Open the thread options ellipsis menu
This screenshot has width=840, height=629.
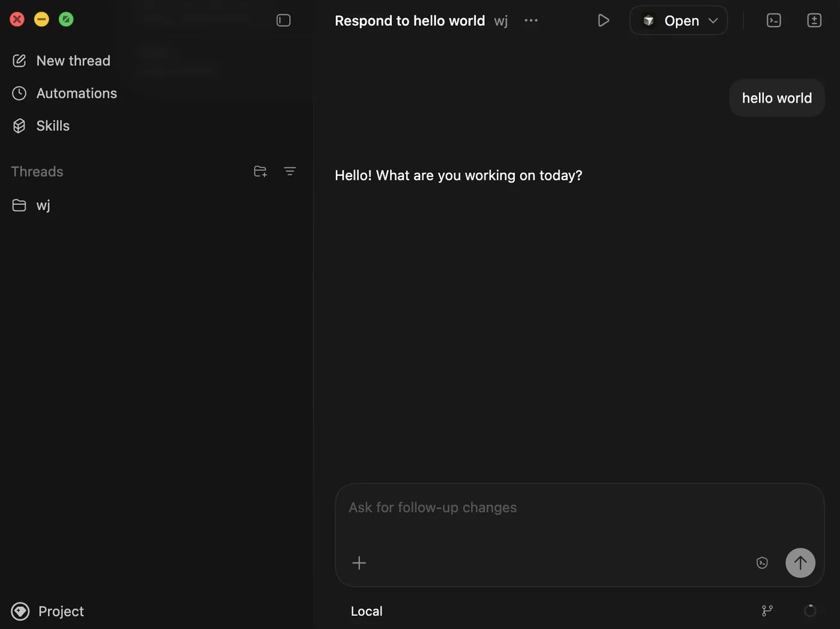pos(531,20)
